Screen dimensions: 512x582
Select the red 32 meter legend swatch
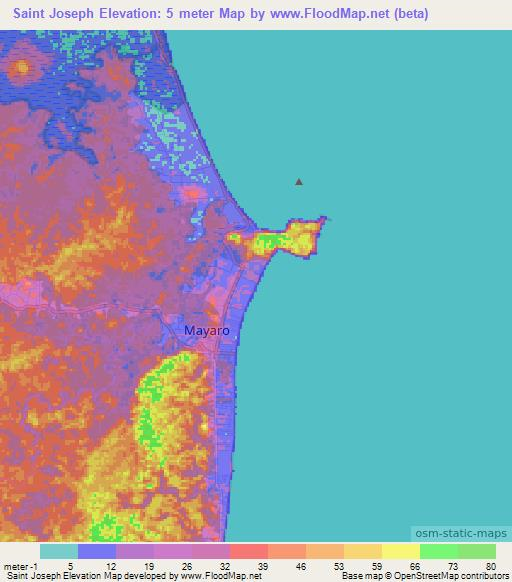point(249,551)
